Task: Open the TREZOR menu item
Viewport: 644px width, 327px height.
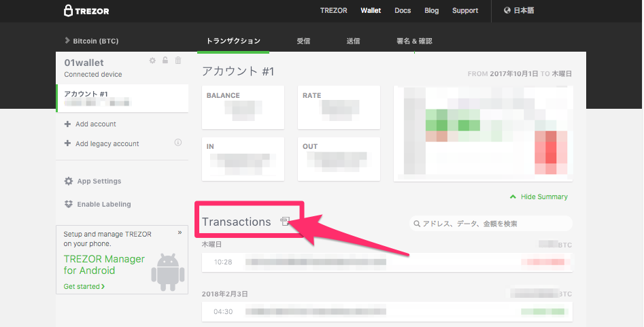Action: [333, 11]
